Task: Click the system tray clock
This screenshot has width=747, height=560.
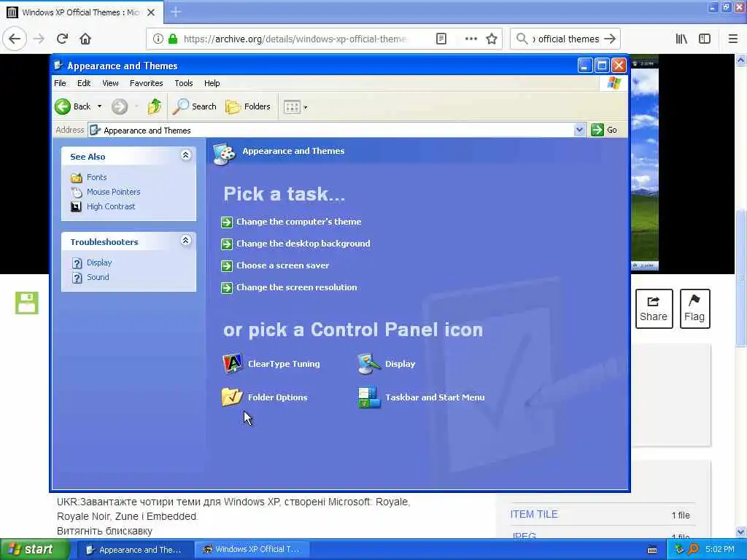Action: (719, 550)
